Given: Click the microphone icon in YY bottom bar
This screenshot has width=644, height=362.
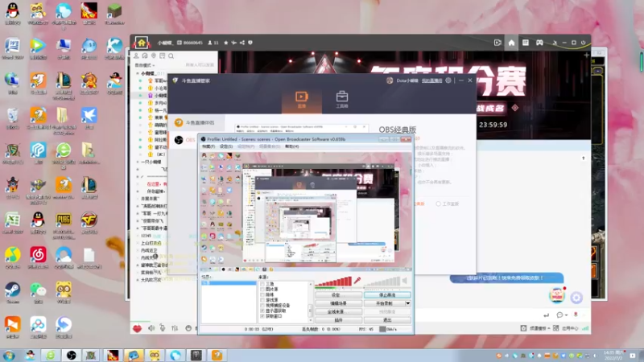Looking at the screenshot, I should click(163, 328).
